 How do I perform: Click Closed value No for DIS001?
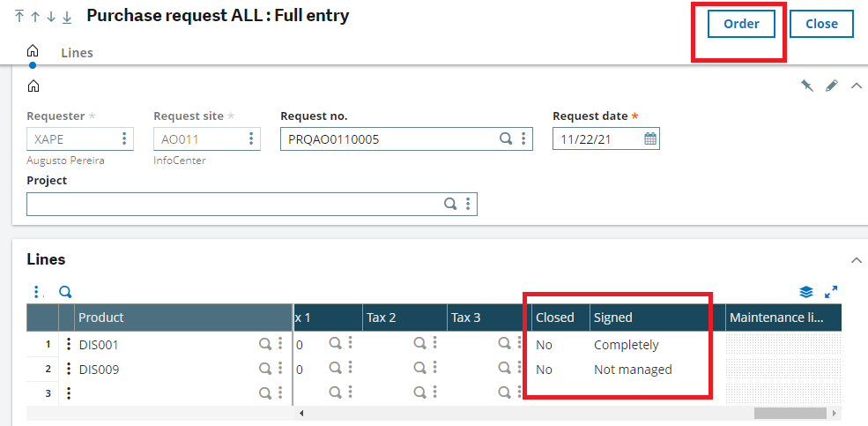[545, 345]
